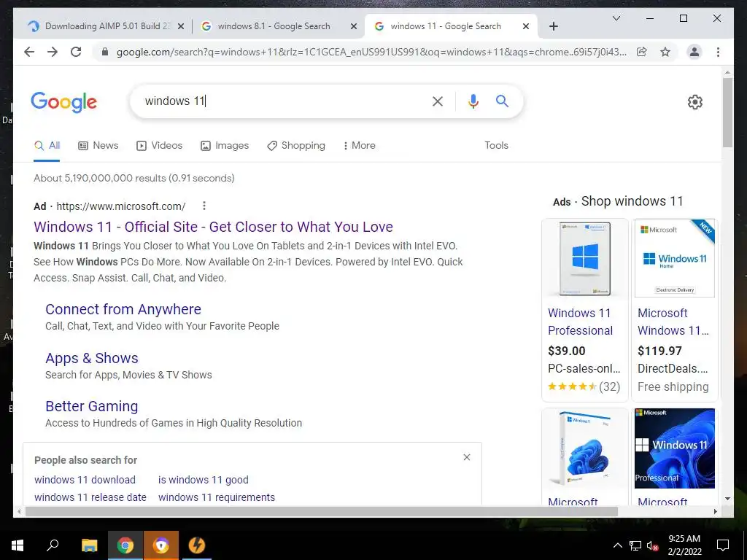Screen dimensions: 747x560
Task: Close the windows 11 search tab
Action: pyautogui.click(x=526, y=26)
